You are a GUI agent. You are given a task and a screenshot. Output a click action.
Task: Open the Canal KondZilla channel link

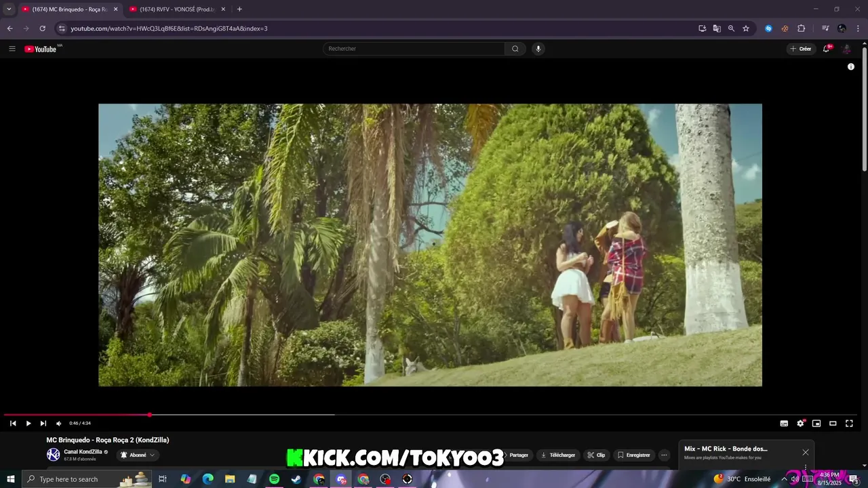point(83,452)
